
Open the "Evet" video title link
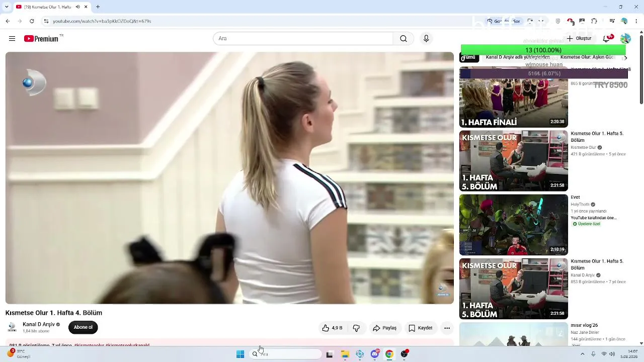tap(576, 198)
